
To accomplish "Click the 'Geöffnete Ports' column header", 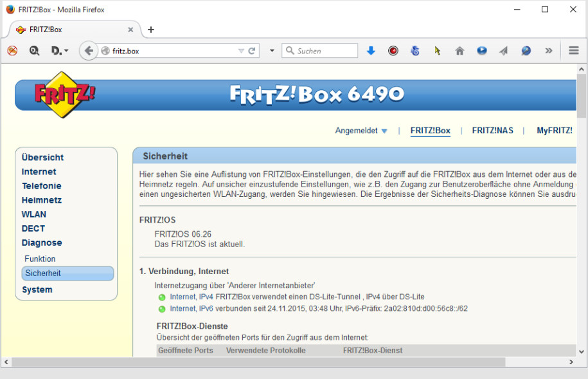I will [186, 351].
